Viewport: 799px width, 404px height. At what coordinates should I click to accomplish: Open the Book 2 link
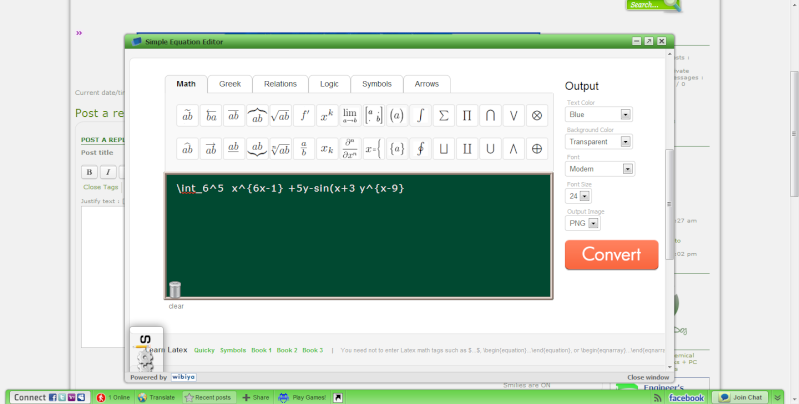click(287, 350)
